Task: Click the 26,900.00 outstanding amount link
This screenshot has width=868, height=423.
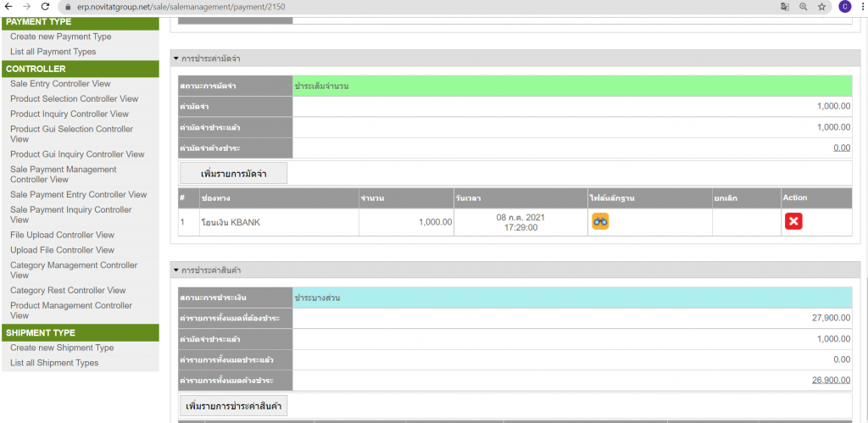Action: [831, 380]
